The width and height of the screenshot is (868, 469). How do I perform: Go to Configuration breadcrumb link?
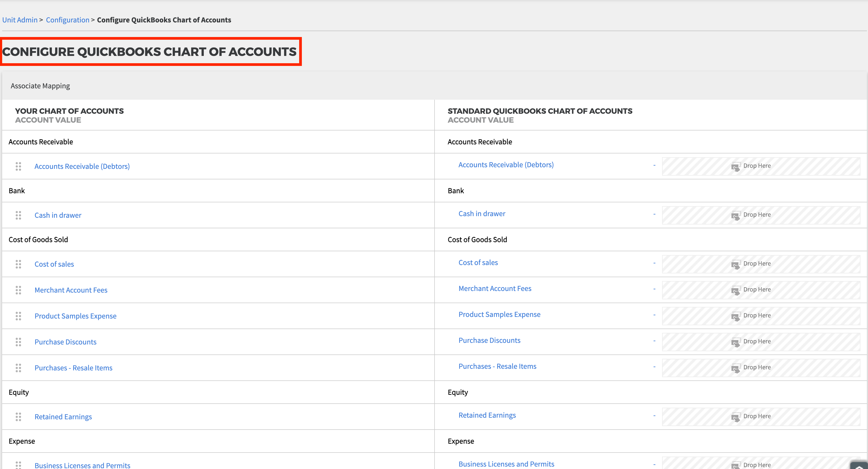67,20
